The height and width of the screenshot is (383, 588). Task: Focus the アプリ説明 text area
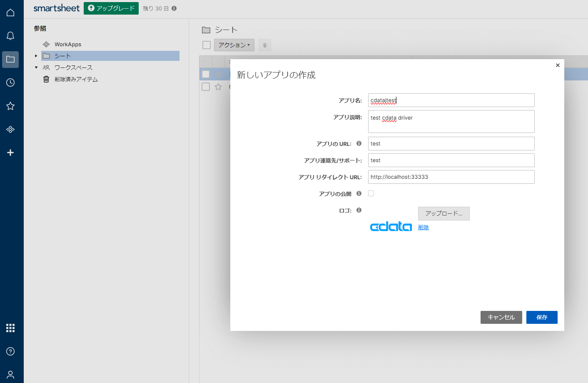451,121
